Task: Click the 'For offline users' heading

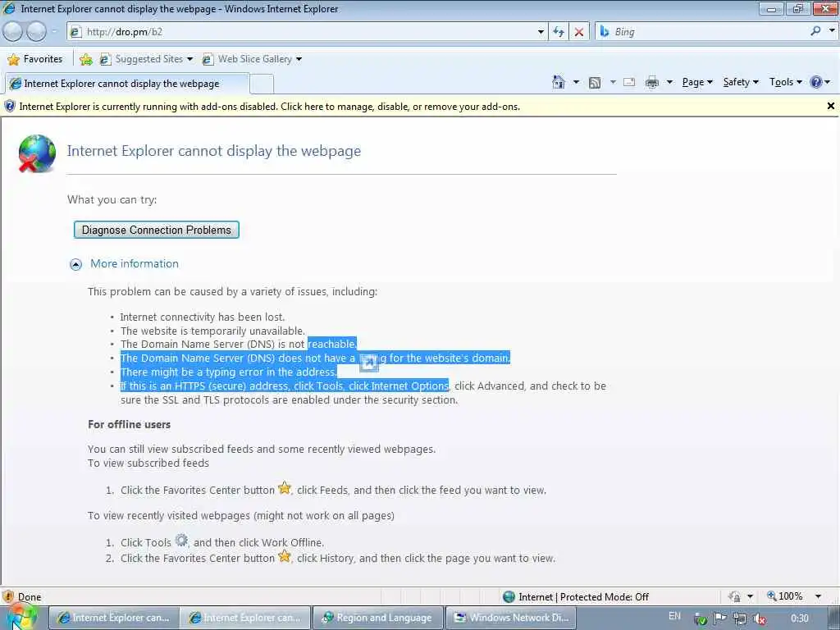Action: tap(129, 424)
